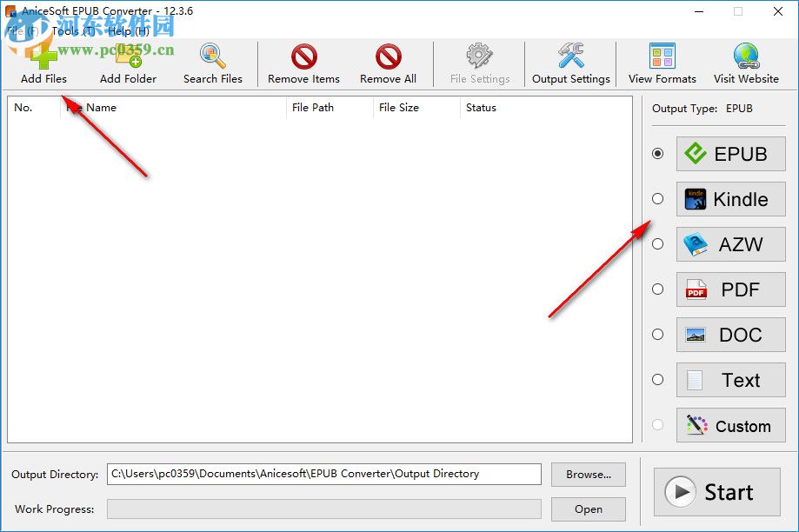Select the AZW radio button
This screenshot has height=532, width=799.
click(658, 244)
